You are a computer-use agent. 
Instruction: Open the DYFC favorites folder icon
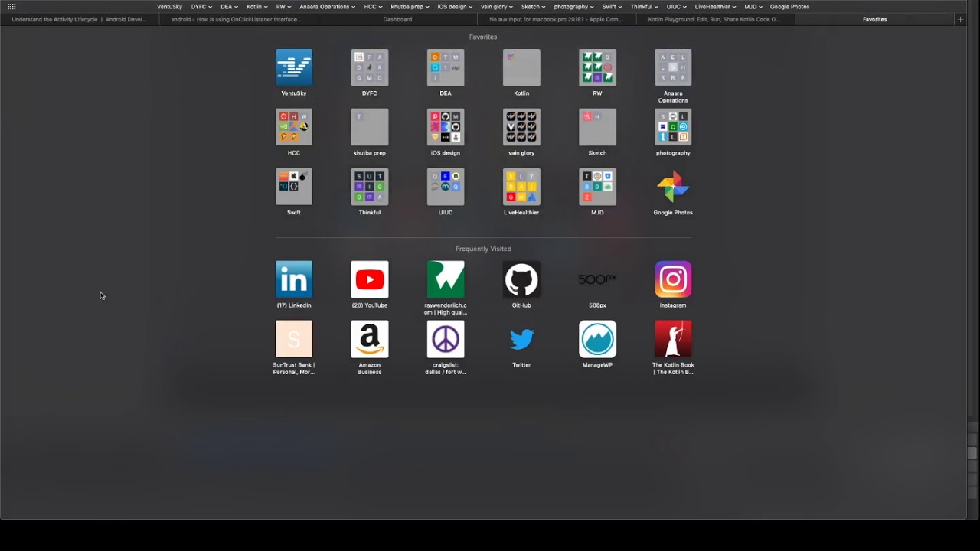(370, 67)
